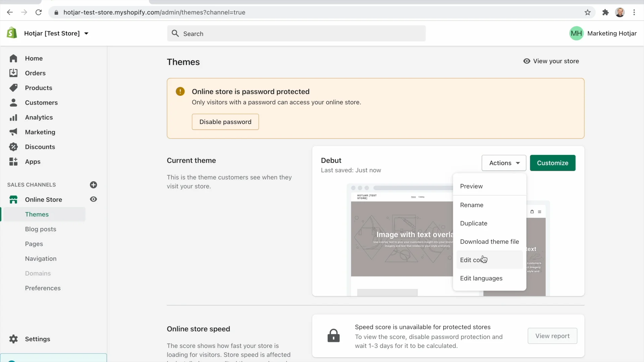Click the Blog posts sidebar link
Image resolution: width=644 pixels, height=362 pixels.
(x=41, y=229)
